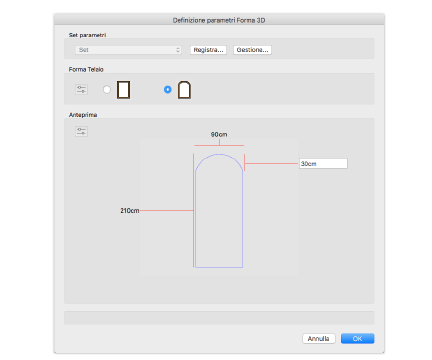
Task: Open the Set parameters dropdown
Action: (x=128, y=50)
